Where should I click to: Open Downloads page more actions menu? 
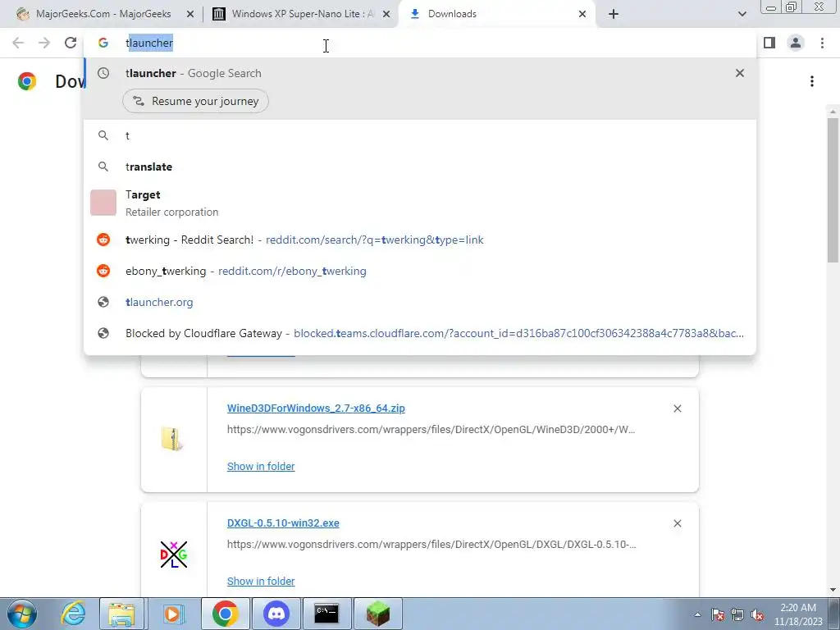812,81
